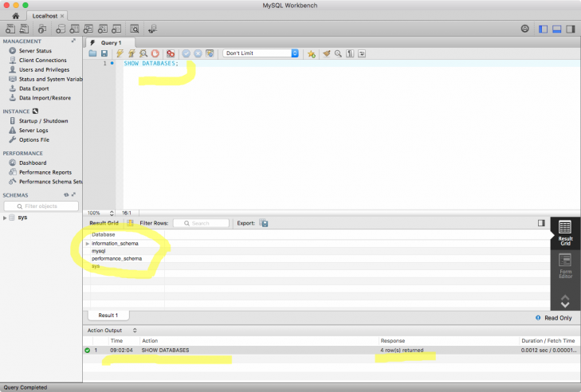Open Data Export
The width and height of the screenshot is (581, 392).
[x=33, y=88]
